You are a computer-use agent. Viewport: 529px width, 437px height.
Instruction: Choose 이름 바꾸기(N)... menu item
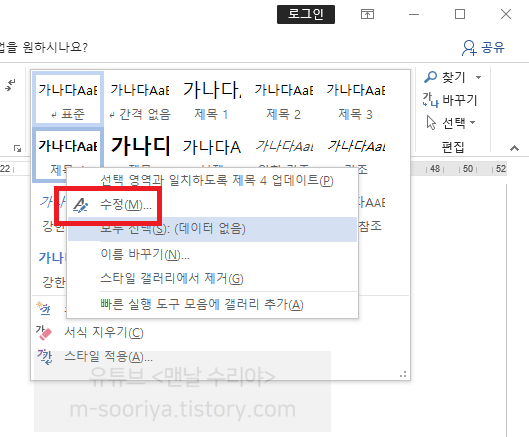click(213, 254)
